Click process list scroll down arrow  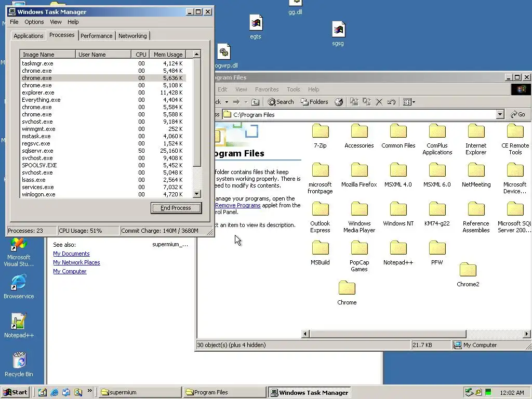pyautogui.click(x=197, y=194)
